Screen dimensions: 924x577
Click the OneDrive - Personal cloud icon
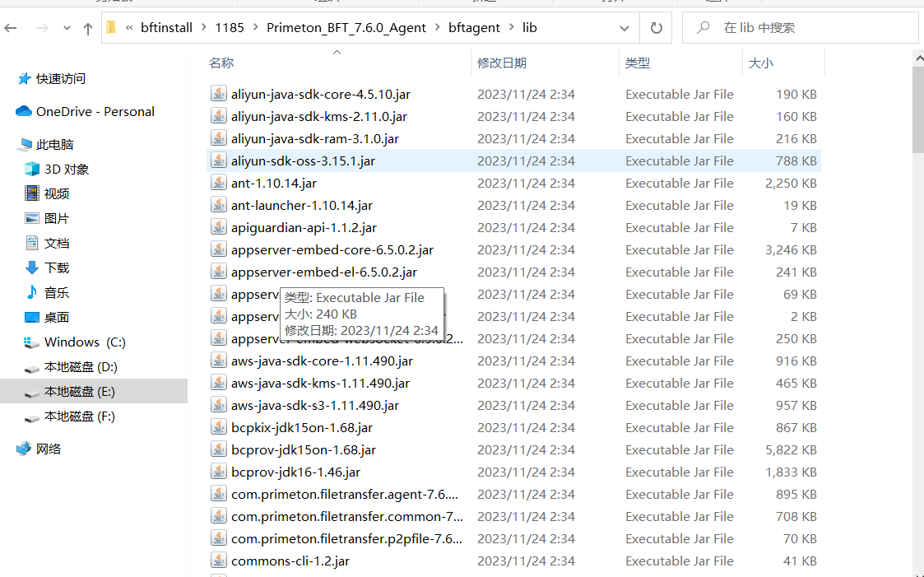(x=23, y=111)
